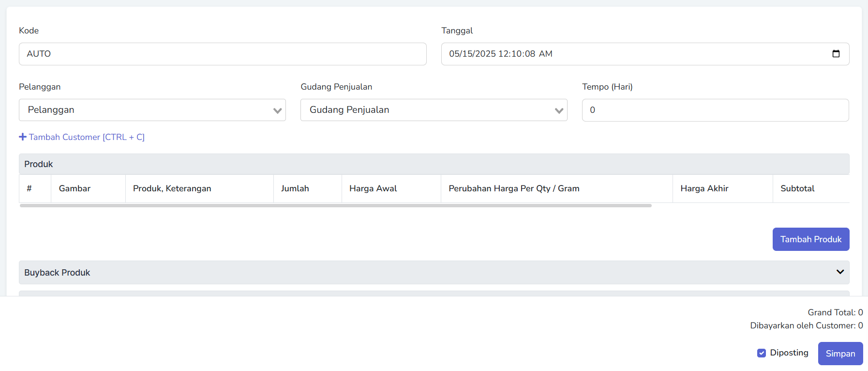This screenshot has height=371, width=868.
Task: Focus the Kode input field
Action: tap(223, 54)
